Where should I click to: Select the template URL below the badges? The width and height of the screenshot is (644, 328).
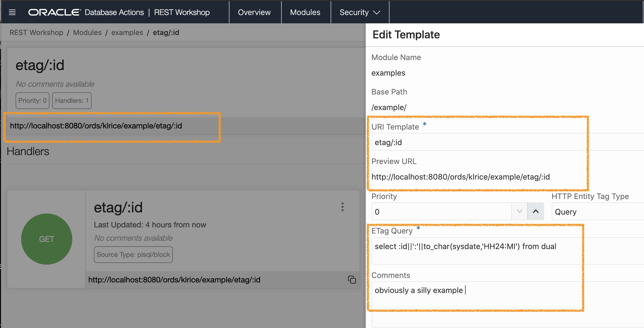(96, 126)
